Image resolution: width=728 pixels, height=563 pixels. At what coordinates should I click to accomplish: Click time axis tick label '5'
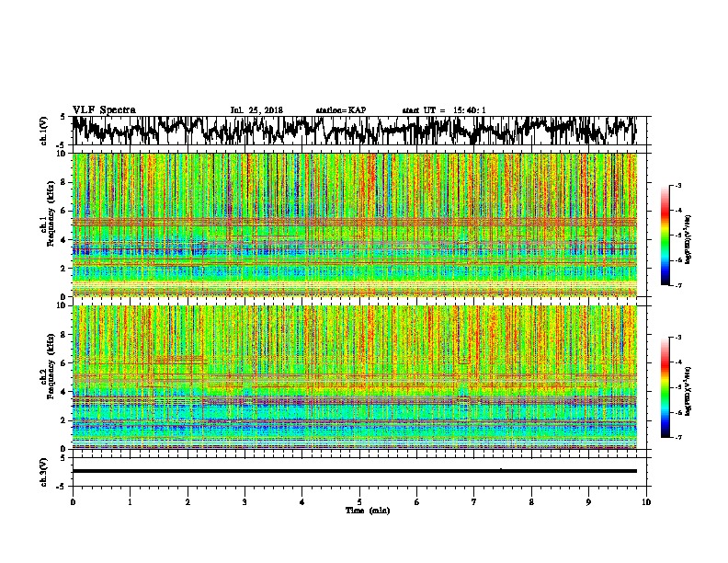click(x=359, y=502)
